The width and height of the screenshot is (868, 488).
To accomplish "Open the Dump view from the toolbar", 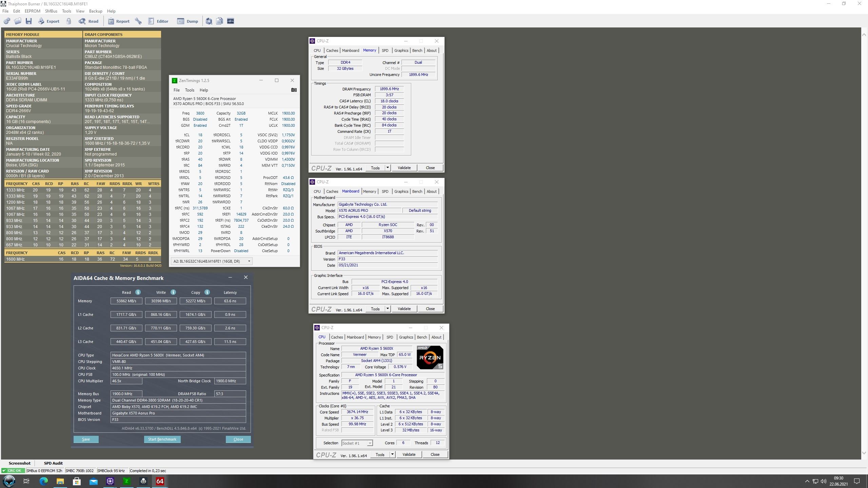I will click(188, 21).
